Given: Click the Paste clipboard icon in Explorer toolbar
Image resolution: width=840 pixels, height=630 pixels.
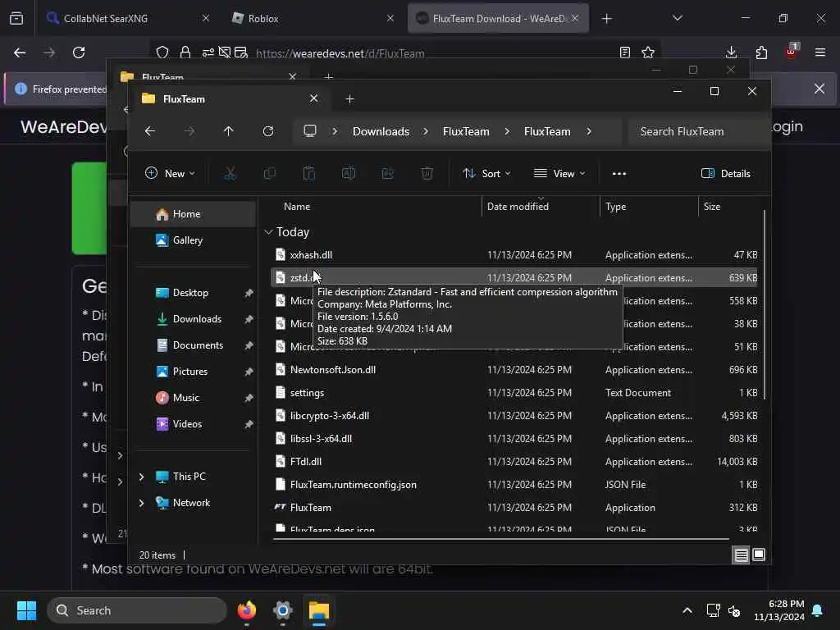Looking at the screenshot, I should click(x=309, y=174).
